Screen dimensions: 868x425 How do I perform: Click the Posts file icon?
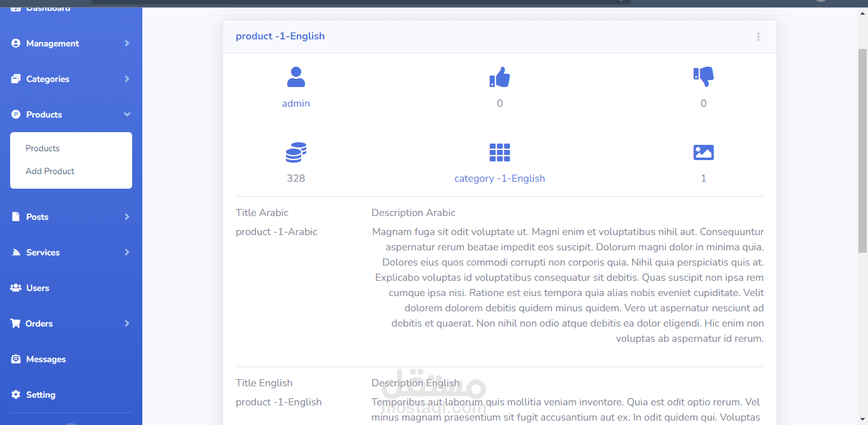(x=16, y=217)
